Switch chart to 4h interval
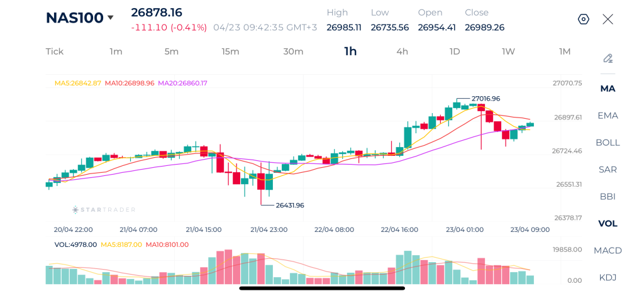Image resolution: width=644 pixels, height=296 pixels. (402, 52)
